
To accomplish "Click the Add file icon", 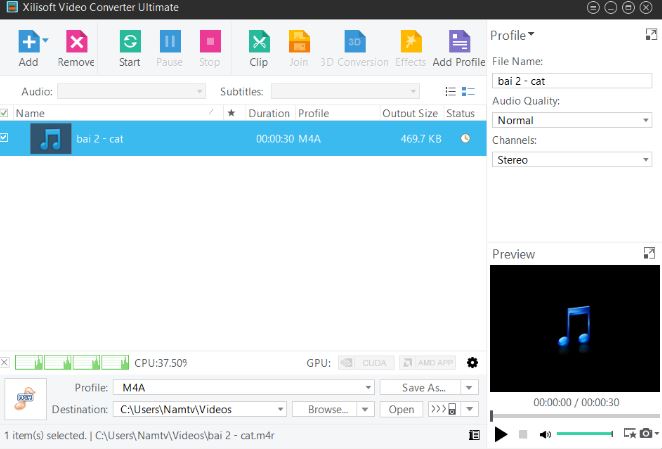I will (29, 41).
